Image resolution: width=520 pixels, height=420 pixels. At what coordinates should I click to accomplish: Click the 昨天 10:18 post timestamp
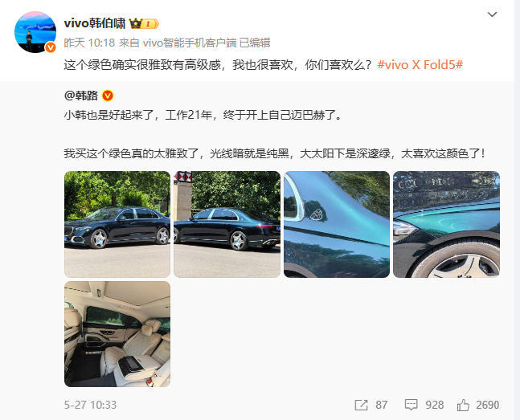[x=89, y=43]
